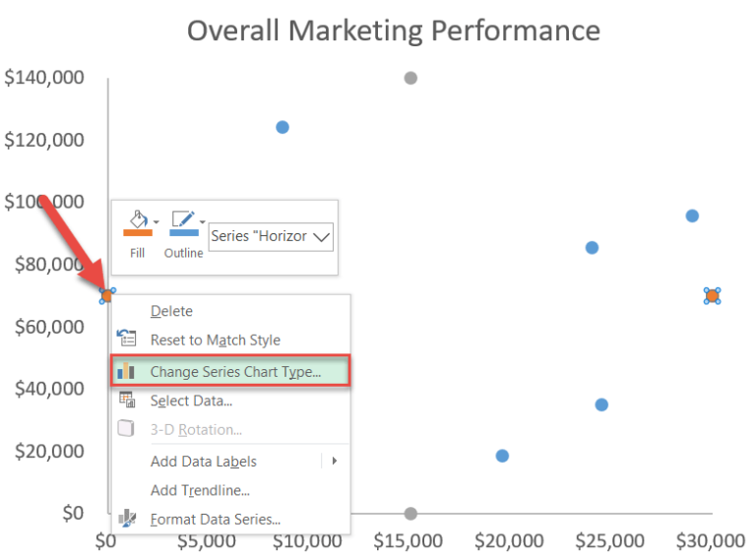Click the Reset to Match Style icon
756x559 pixels.
click(x=126, y=338)
